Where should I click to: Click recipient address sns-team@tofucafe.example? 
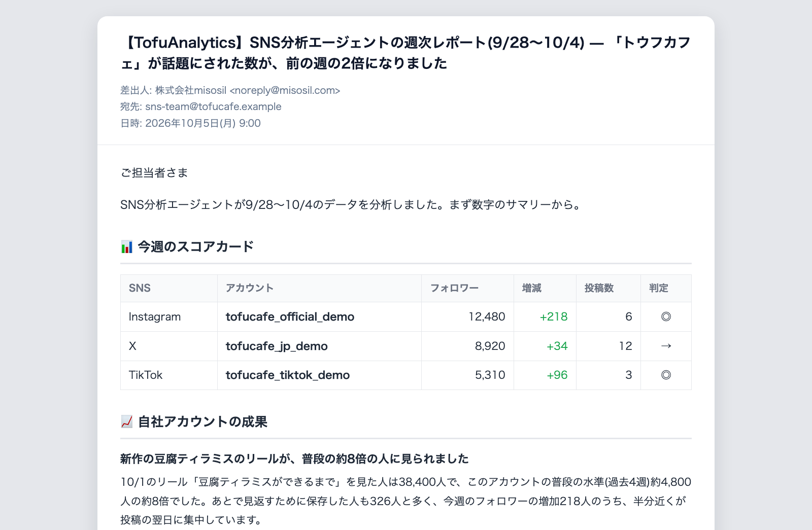pos(213,107)
